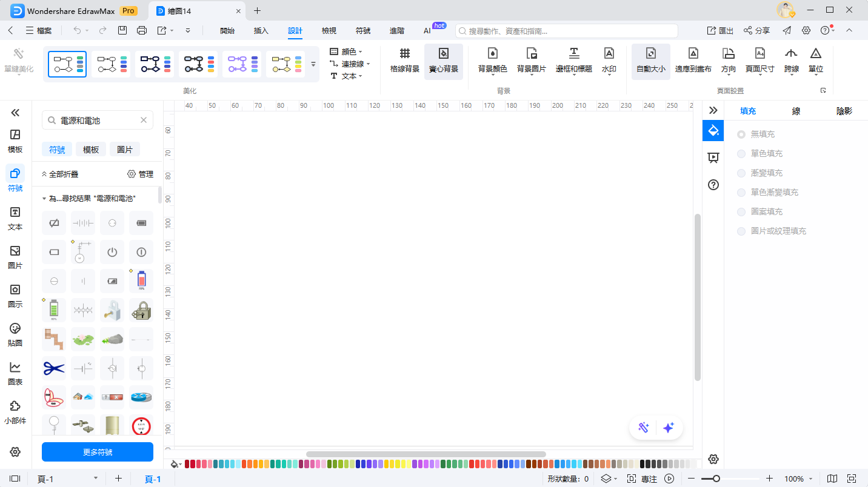
Task: Click the zoom slider handle
Action: [x=716, y=479]
